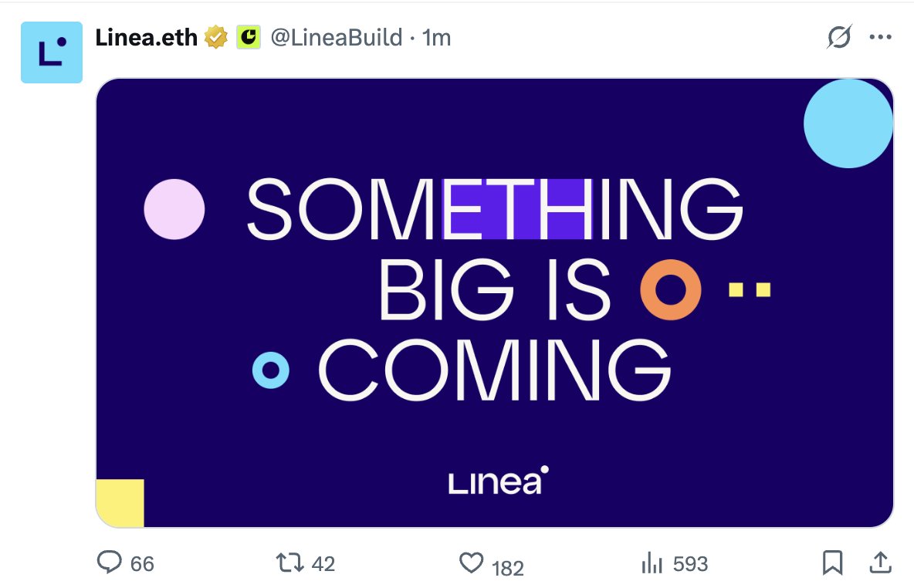
Task: Open the Grok explain-post icon
Action: click(839, 37)
